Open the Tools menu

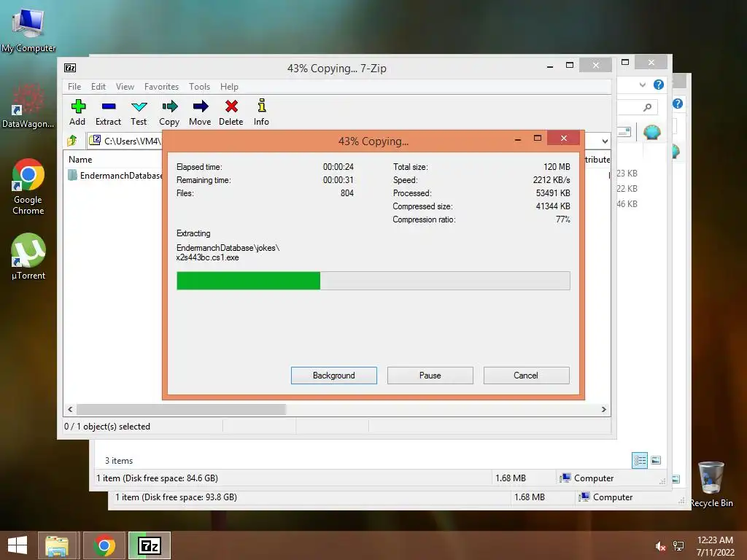(200, 87)
